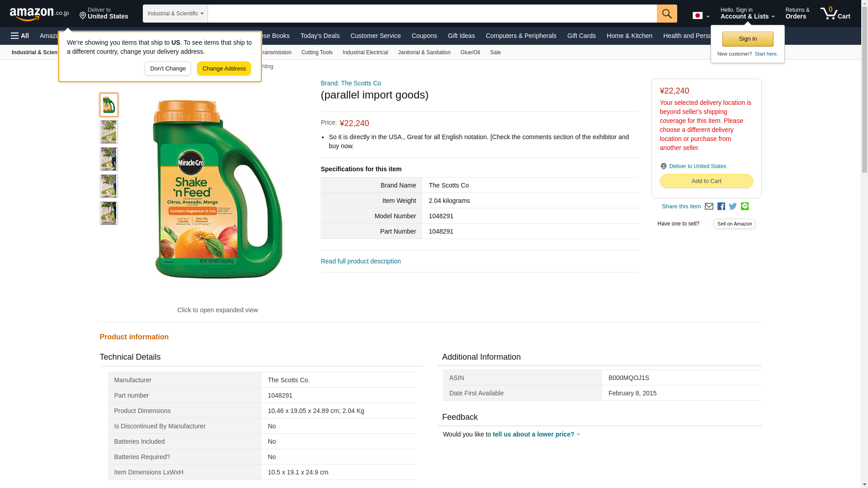868x488 pixels.
Task: Open the shopping cart icon
Action: click(835, 14)
